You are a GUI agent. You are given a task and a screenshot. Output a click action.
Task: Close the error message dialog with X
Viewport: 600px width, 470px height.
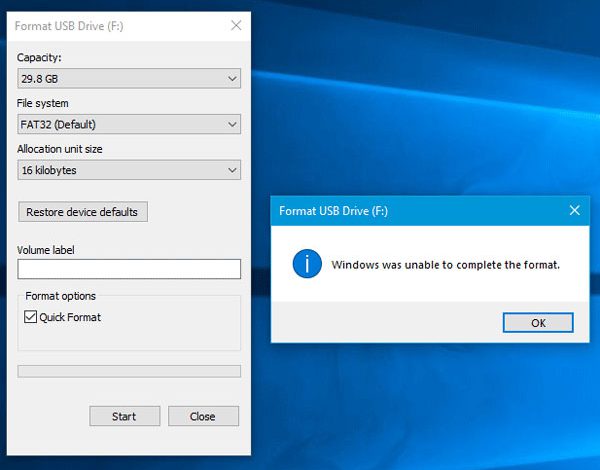pos(574,210)
